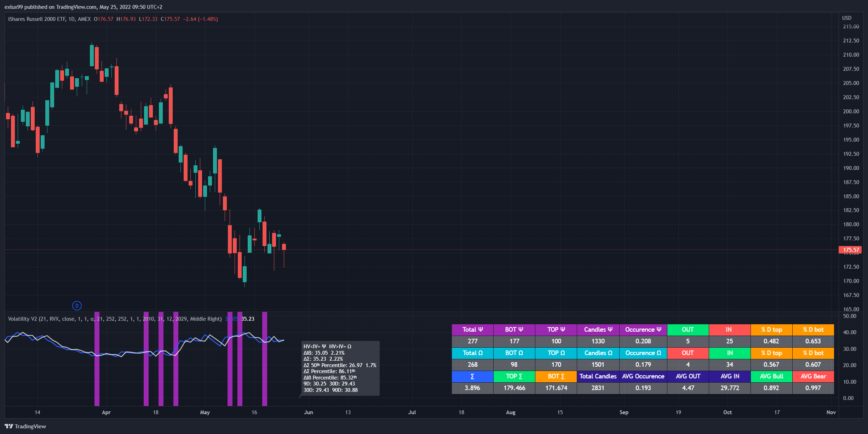Click the value 0.208 in table
This screenshot has height=434, width=868.
point(643,341)
